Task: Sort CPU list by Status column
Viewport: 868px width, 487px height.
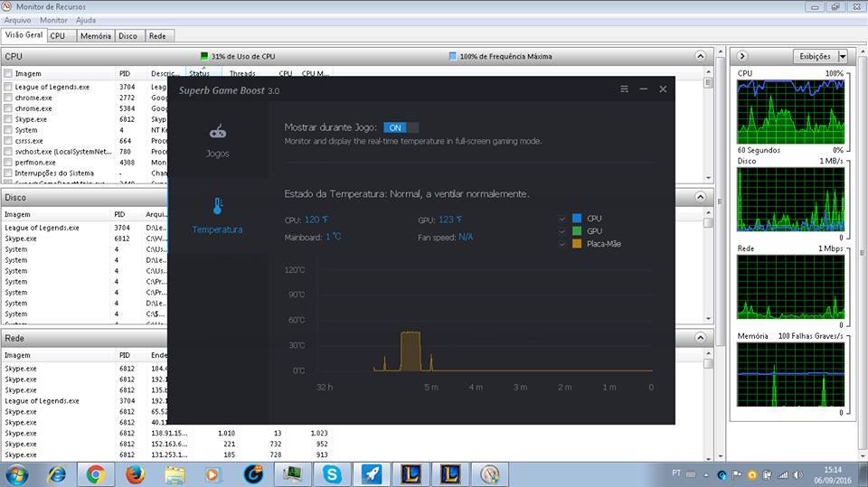Action: (x=199, y=73)
